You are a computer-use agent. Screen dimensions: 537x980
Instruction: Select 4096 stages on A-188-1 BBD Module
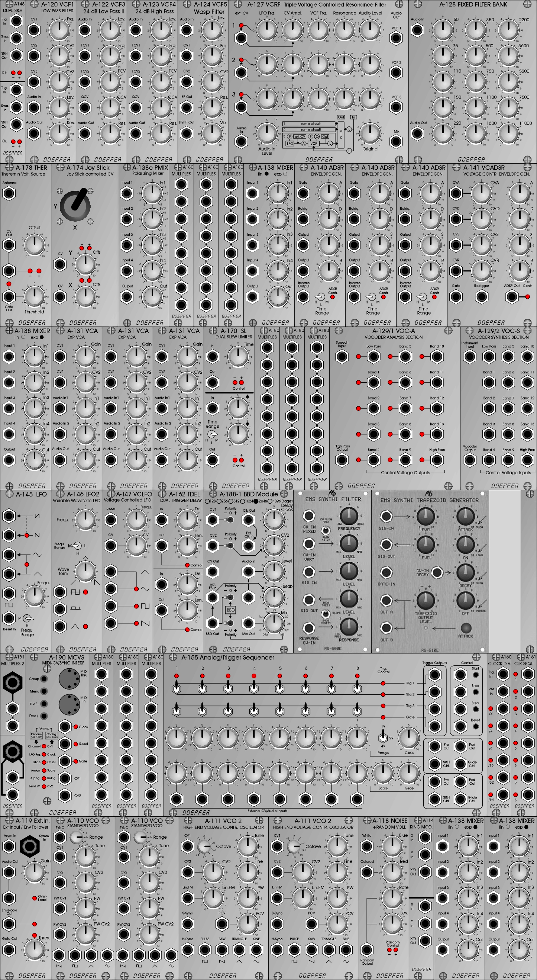click(270, 501)
